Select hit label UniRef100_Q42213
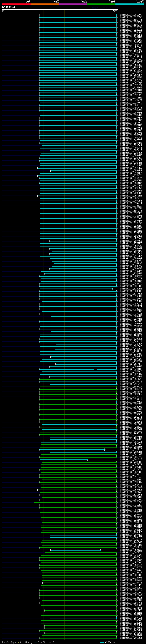Viewport: 146px width, 644px height. click(x=131, y=349)
